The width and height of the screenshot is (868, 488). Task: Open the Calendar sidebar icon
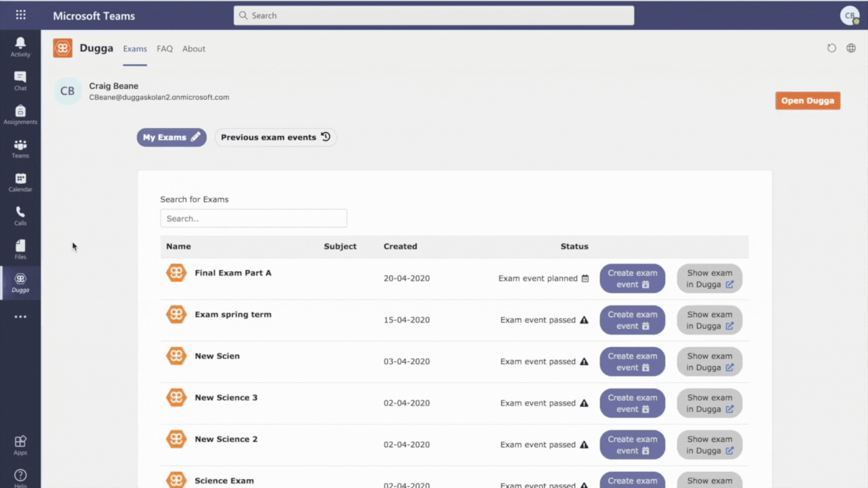point(20,182)
